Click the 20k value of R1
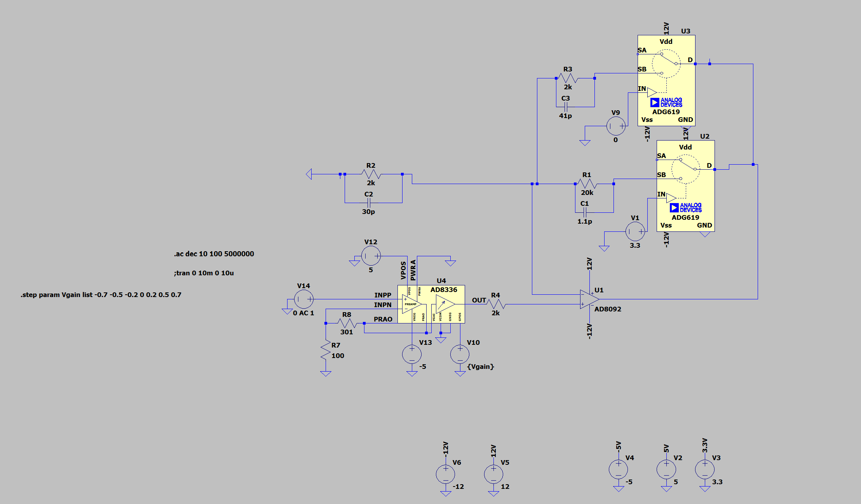Viewport: 861px width, 504px height. click(x=587, y=193)
